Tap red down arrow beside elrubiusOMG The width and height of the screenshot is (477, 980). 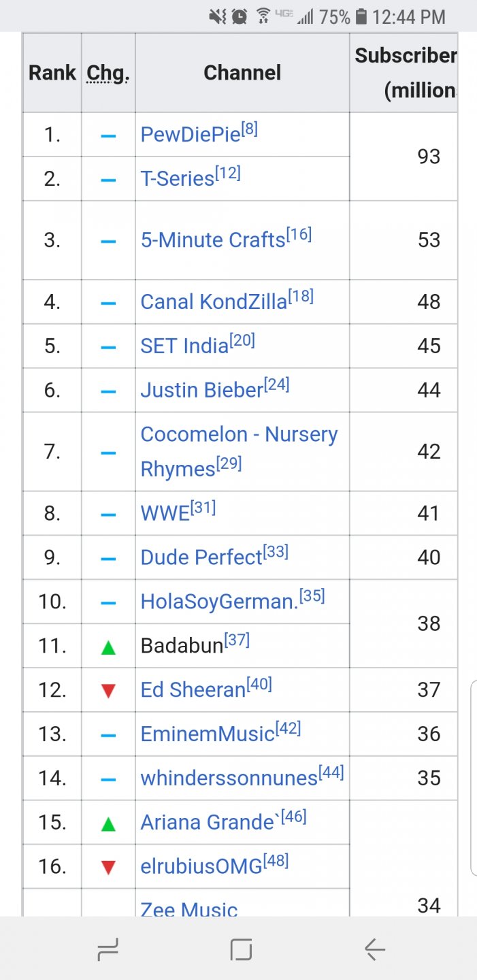[x=108, y=868]
